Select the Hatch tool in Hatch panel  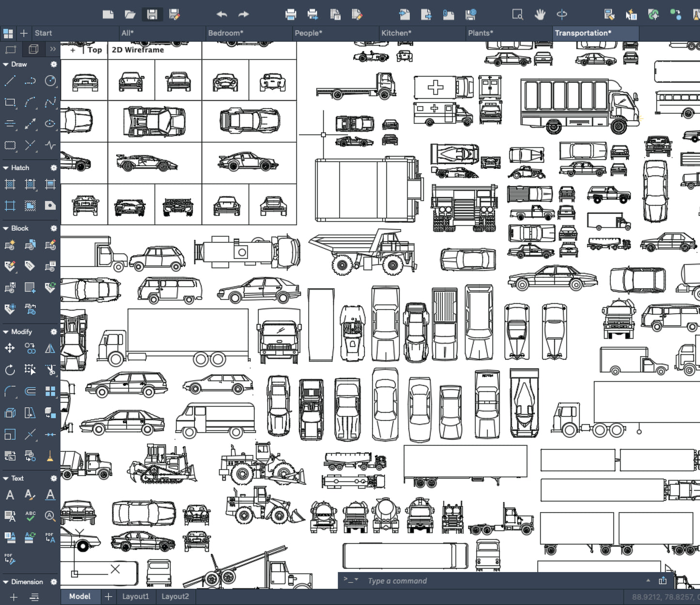click(x=10, y=184)
